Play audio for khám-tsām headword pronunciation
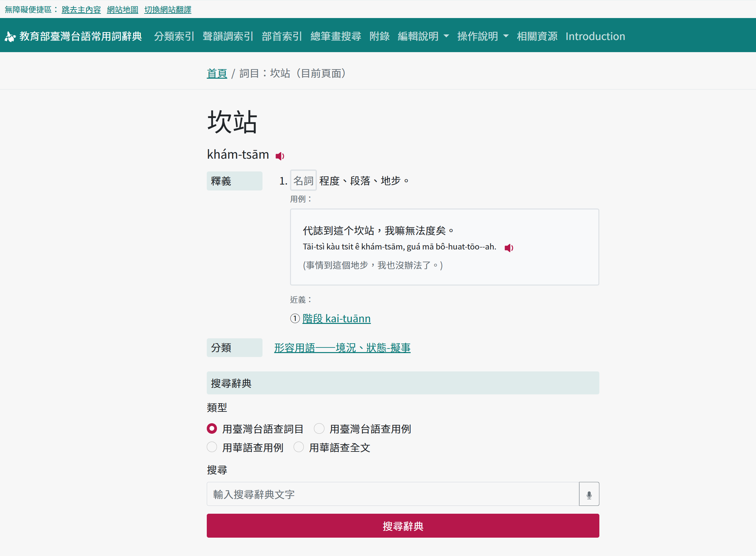Viewport: 756px width, 556px height. coord(280,156)
